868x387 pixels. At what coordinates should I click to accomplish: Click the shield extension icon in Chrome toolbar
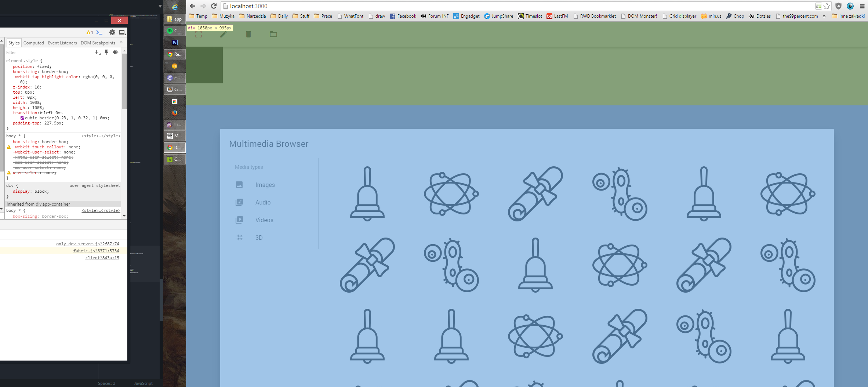[x=839, y=6]
